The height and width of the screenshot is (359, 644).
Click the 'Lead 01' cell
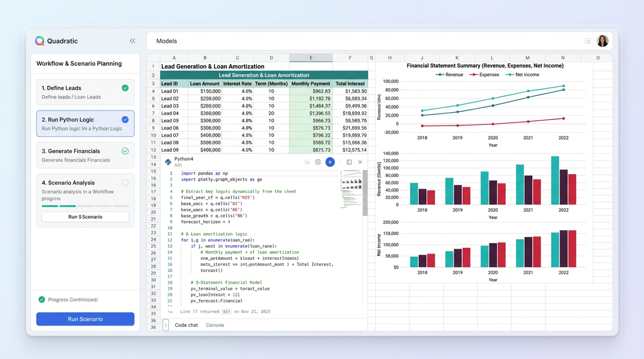pyautogui.click(x=174, y=91)
